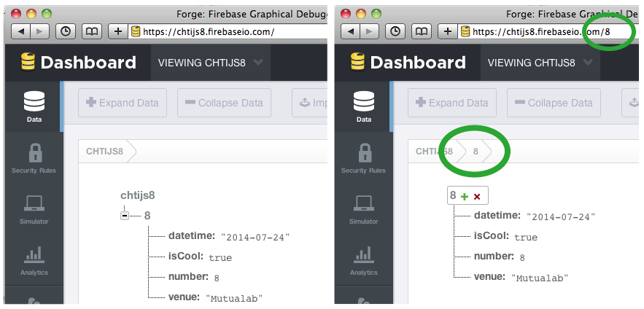Image resolution: width=644 pixels, height=309 pixels.
Task: Click true value in left window
Action: pyautogui.click(x=220, y=258)
